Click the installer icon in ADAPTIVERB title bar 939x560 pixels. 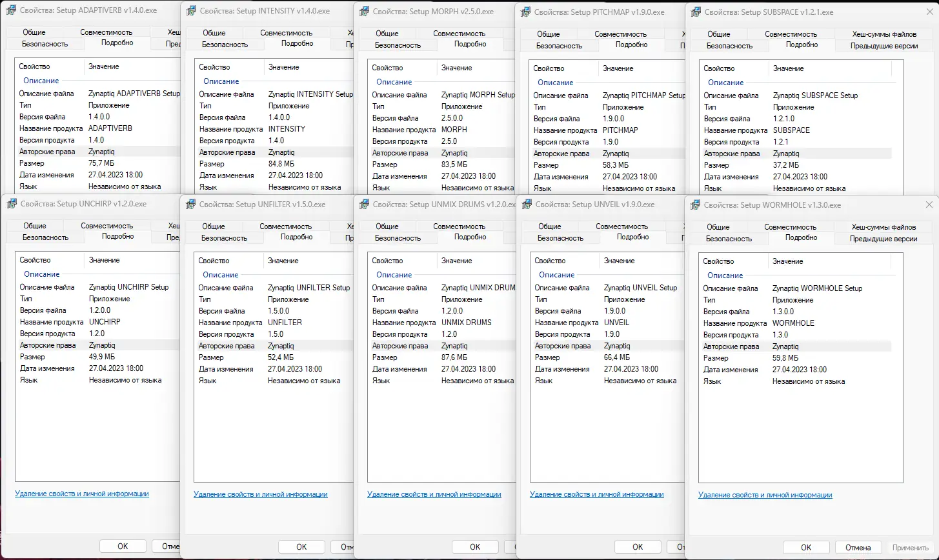coord(11,11)
